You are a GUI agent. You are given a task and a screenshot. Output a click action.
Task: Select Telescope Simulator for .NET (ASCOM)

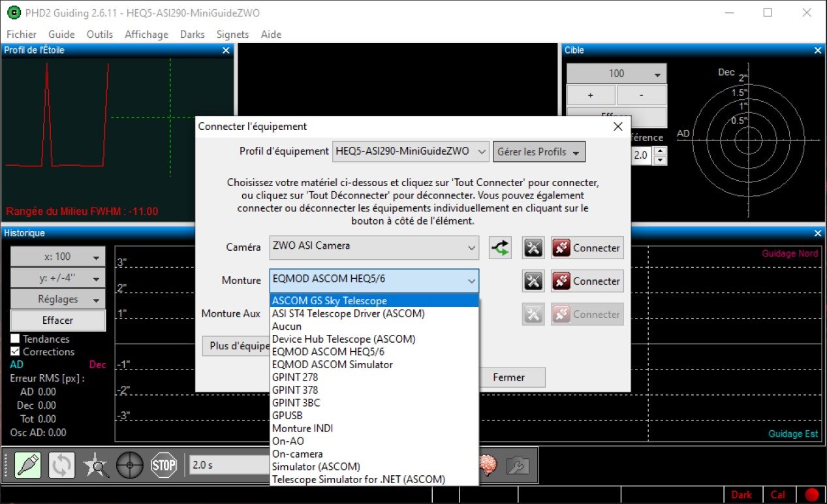point(374,479)
